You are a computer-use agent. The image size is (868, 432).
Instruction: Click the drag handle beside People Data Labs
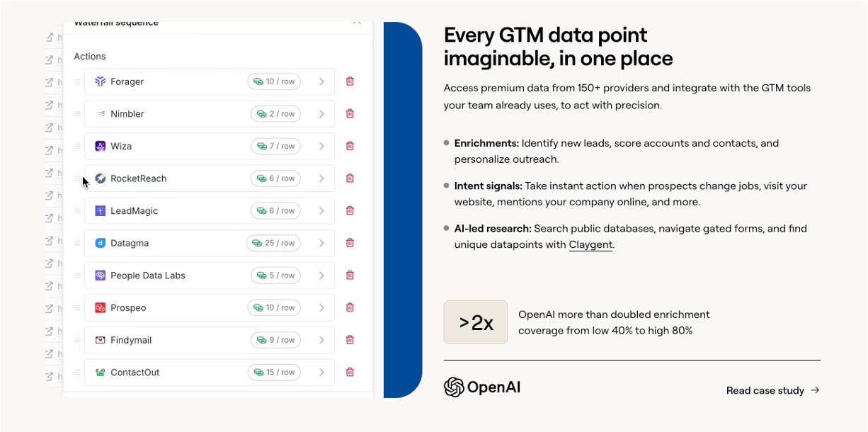[78, 275]
